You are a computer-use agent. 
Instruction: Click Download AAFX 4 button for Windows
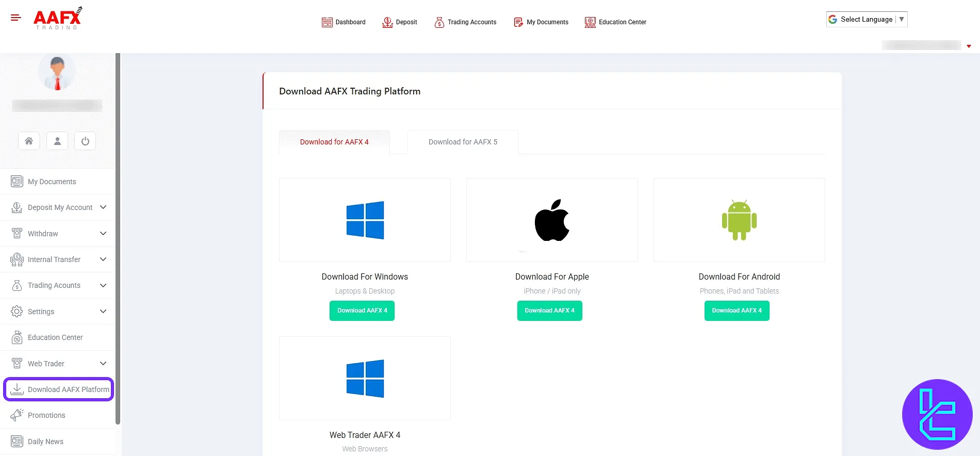[362, 311]
